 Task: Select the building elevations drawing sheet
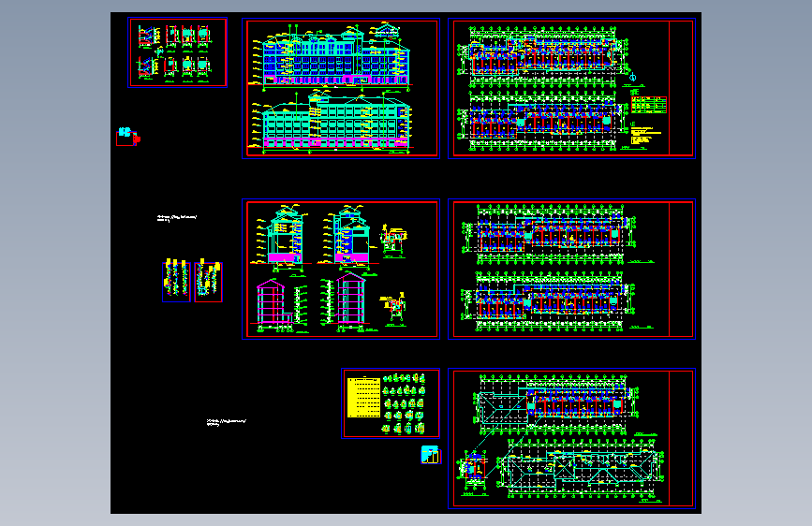click(x=341, y=88)
